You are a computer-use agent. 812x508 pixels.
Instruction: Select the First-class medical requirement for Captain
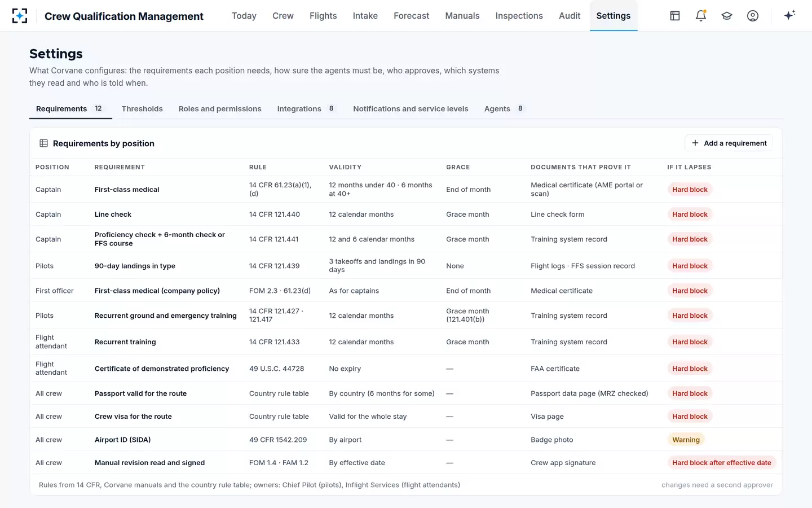click(127, 190)
